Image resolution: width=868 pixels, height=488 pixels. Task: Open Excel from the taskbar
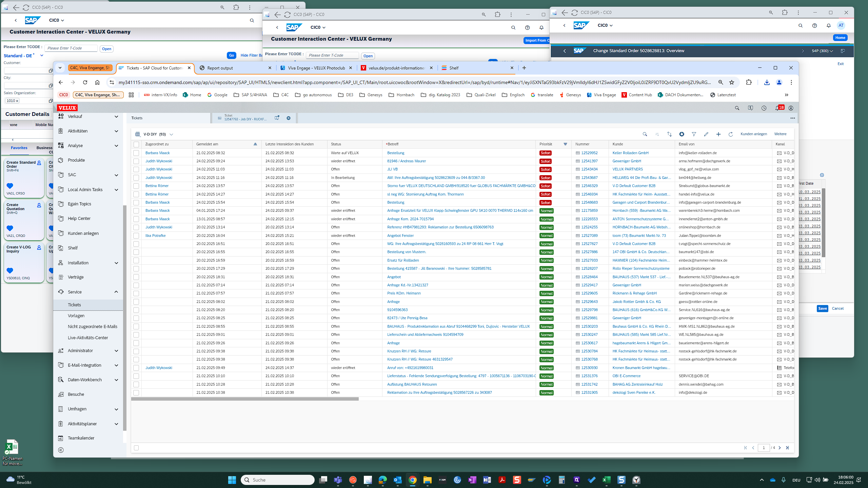click(606, 480)
